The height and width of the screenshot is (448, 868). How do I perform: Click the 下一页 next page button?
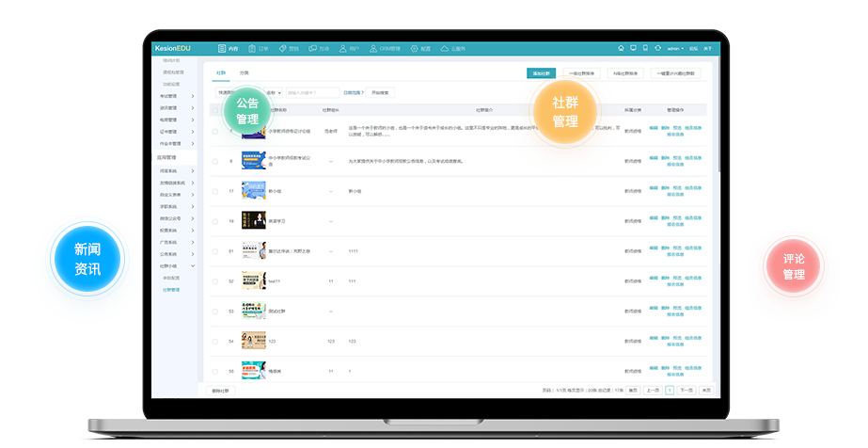point(687,390)
